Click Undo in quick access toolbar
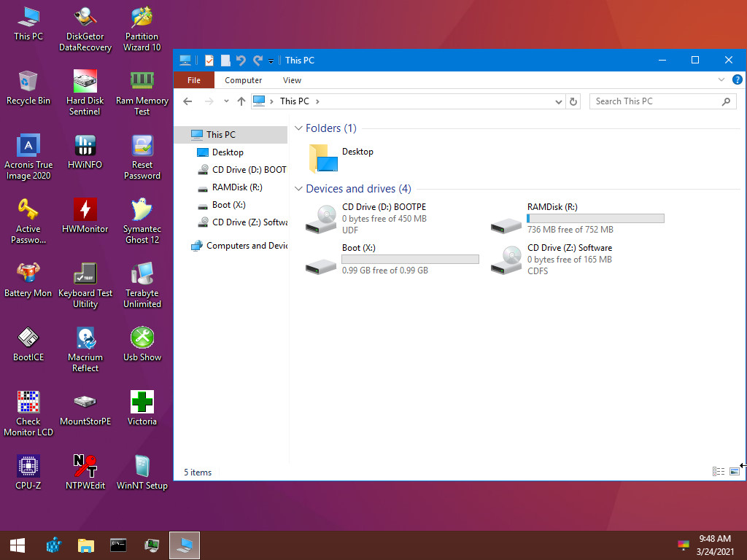747x560 pixels. point(241,61)
